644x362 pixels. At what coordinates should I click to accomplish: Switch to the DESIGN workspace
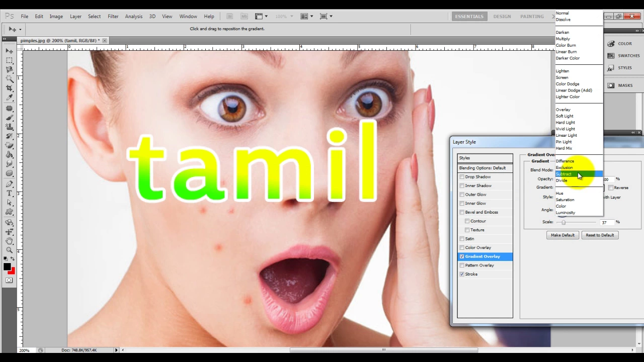[502, 16]
